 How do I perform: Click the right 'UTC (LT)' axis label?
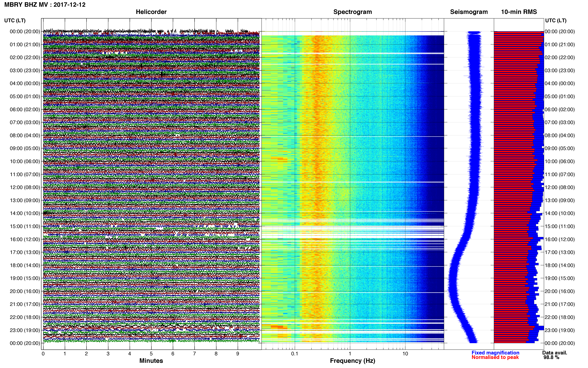(556, 20)
